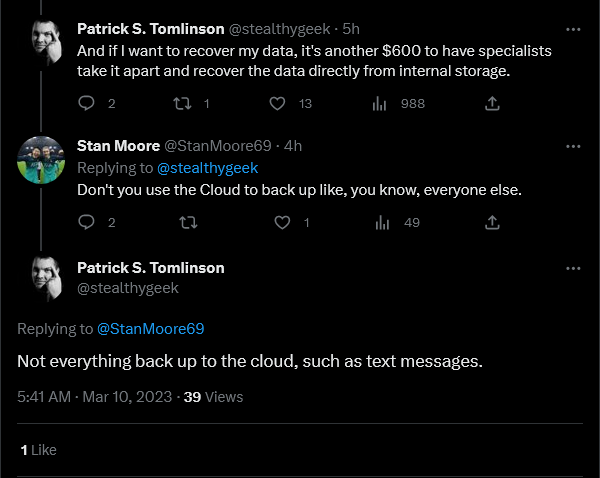
Task: Open Patrick S. Tomlinson avatar in main tweet
Action: pyautogui.click(x=46, y=279)
